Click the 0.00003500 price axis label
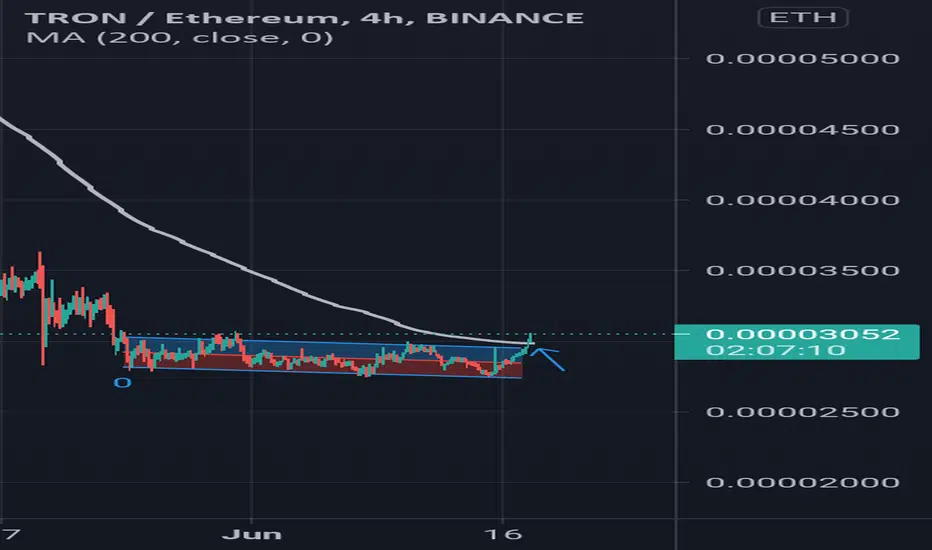This screenshot has width=932, height=550. (x=803, y=271)
